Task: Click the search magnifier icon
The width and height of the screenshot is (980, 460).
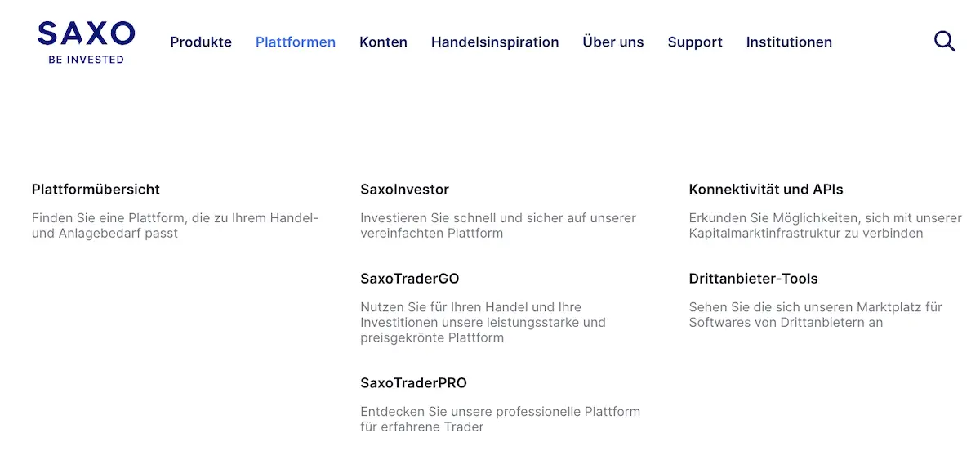Action: click(944, 41)
